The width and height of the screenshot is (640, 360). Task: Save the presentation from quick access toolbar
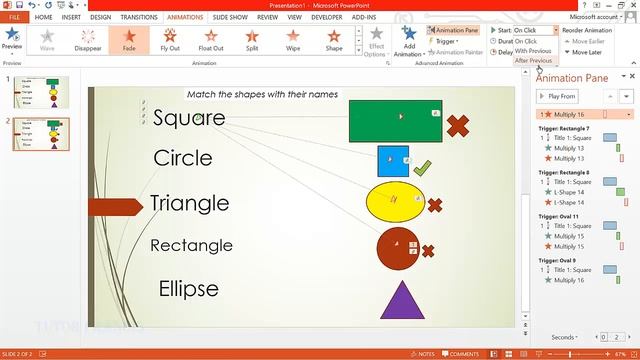[x=19, y=5]
